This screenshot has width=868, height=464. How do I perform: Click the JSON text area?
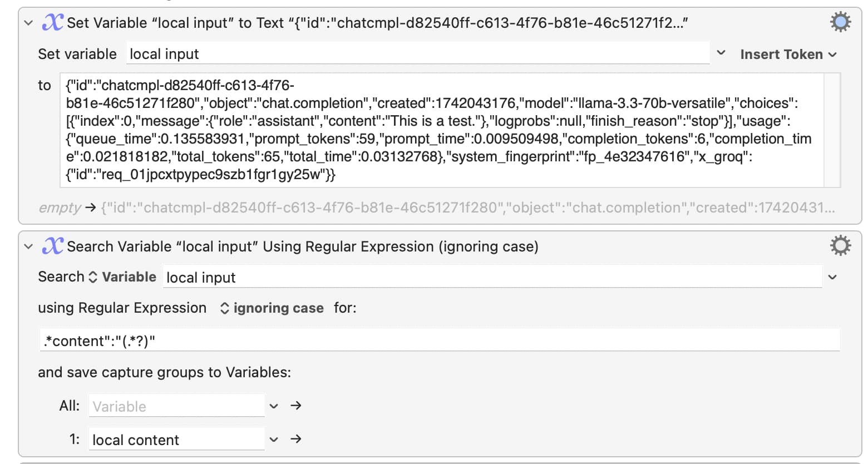click(442, 130)
